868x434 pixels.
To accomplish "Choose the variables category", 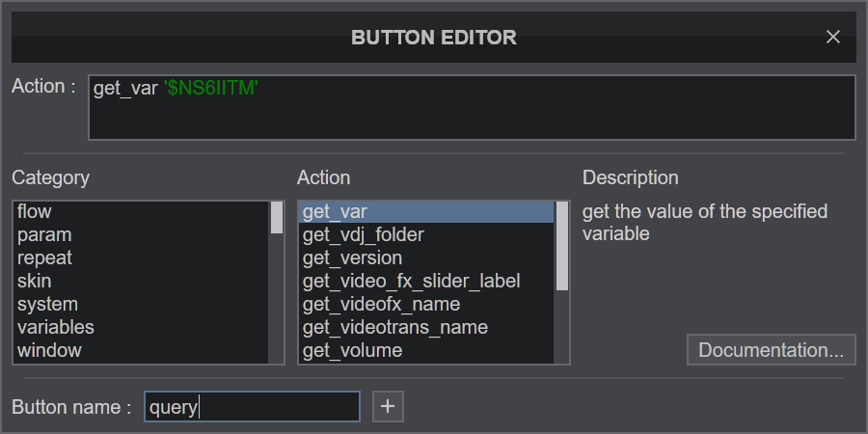I will (141, 327).
